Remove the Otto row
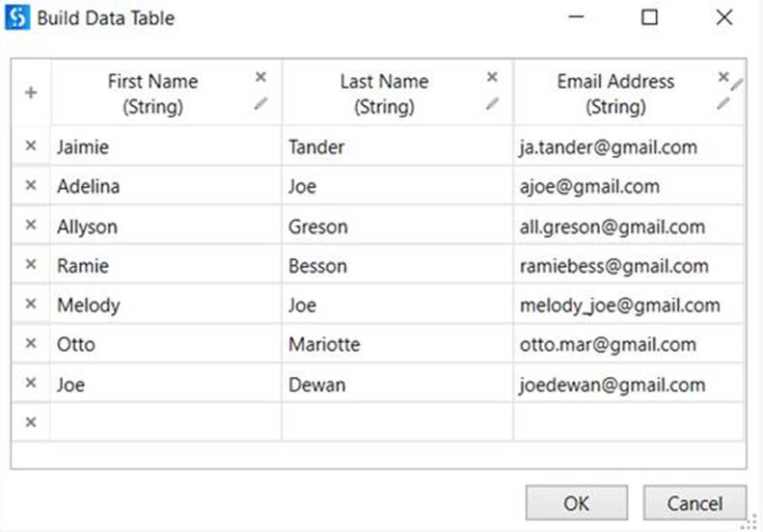The image size is (763, 532). coord(30,344)
